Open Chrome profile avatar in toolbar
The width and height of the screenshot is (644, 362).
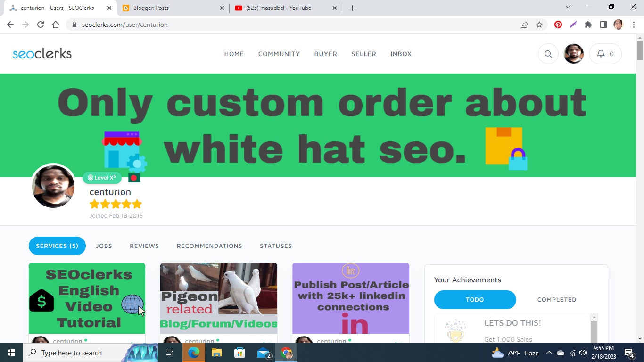pos(618,25)
